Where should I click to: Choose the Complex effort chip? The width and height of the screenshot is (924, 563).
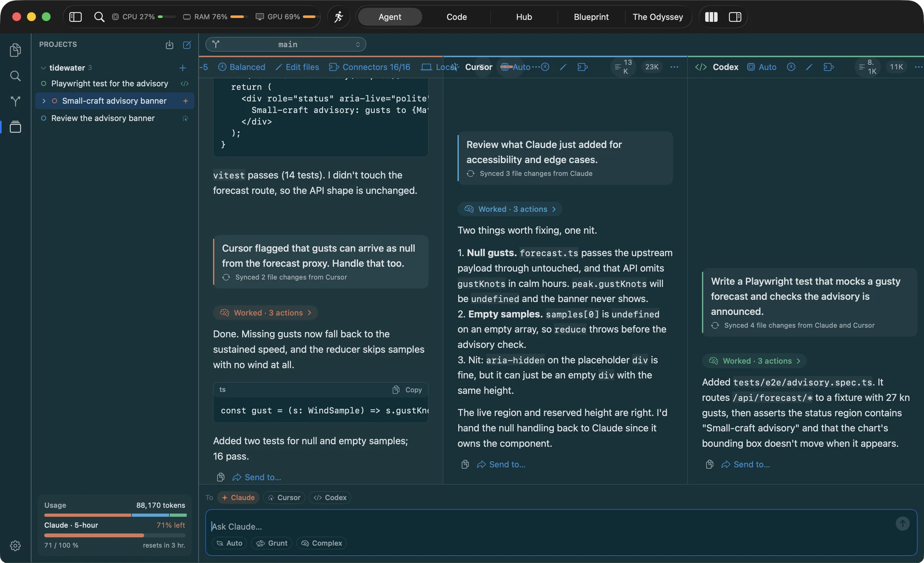[321, 543]
